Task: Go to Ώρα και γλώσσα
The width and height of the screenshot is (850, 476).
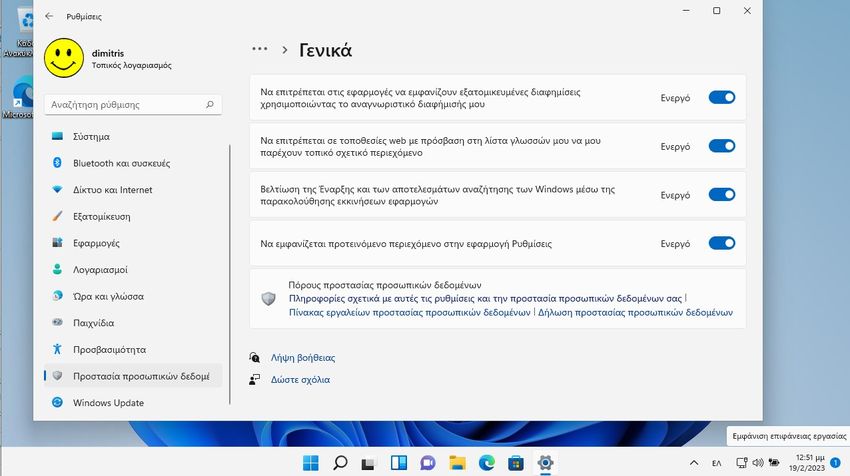Action: coord(133,295)
